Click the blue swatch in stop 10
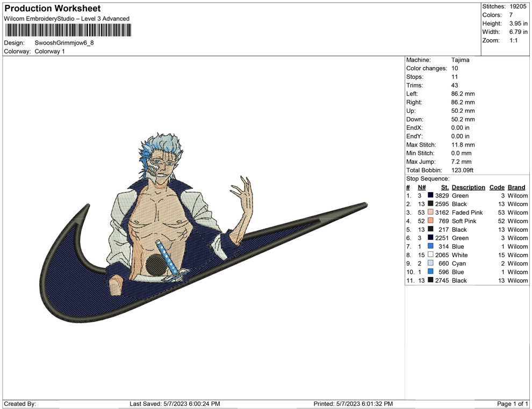 tap(430, 272)
